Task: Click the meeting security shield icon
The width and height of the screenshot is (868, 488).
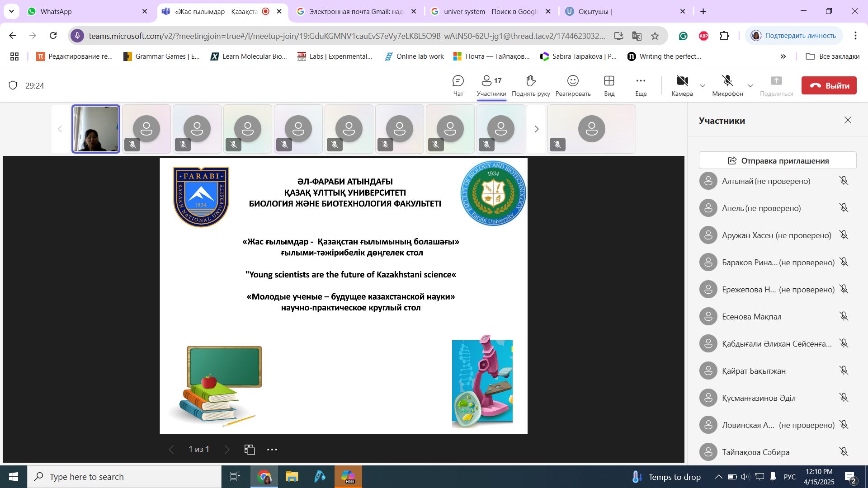Action: [x=13, y=85]
